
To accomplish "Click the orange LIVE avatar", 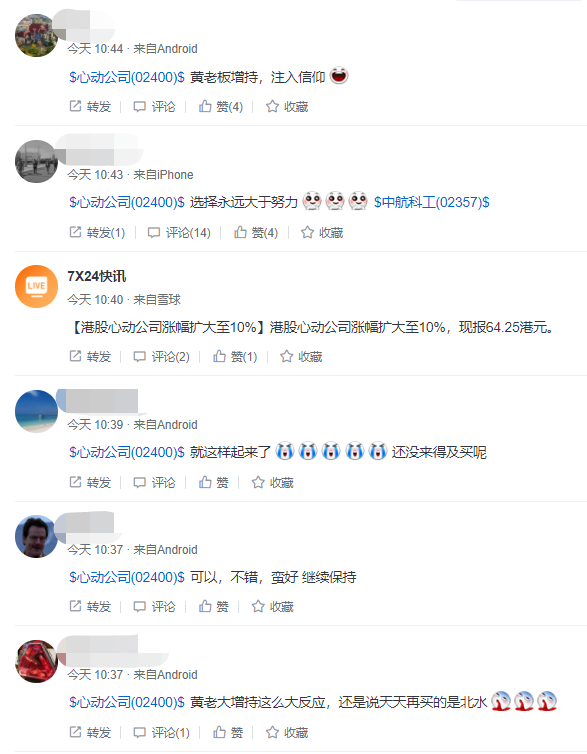I will (x=37, y=287).
